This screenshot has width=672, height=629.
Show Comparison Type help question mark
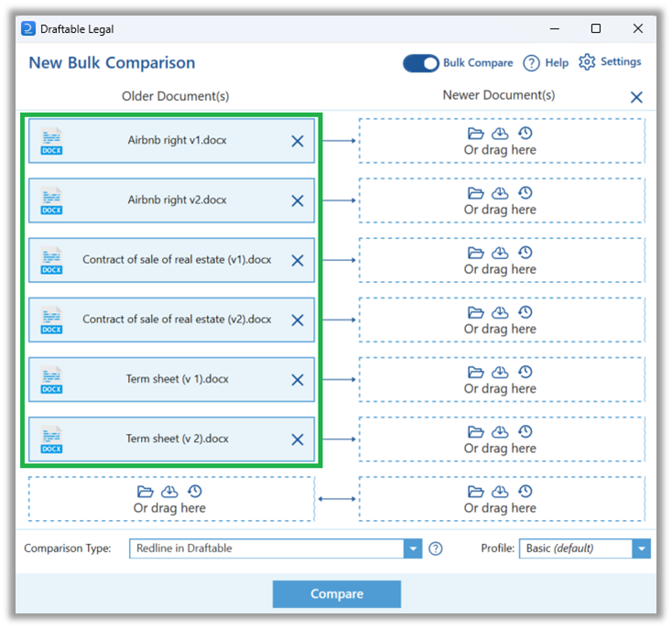point(436,548)
